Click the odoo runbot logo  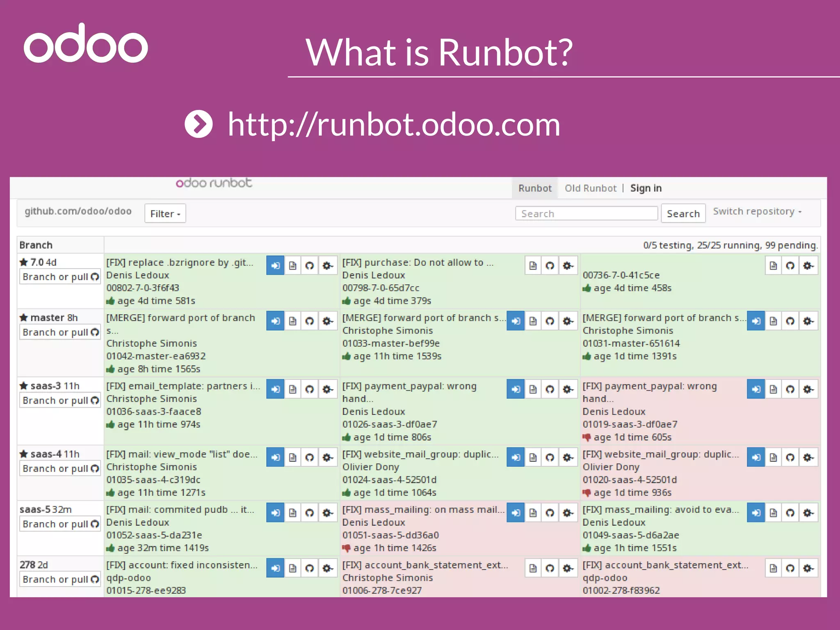[214, 183]
